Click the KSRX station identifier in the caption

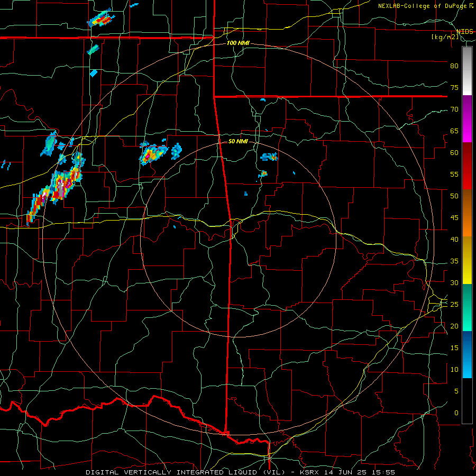click(x=309, y=472)
